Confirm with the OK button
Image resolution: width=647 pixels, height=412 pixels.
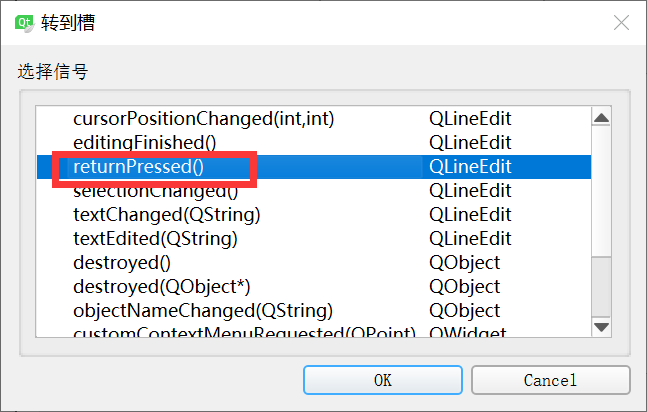point(383,380)
